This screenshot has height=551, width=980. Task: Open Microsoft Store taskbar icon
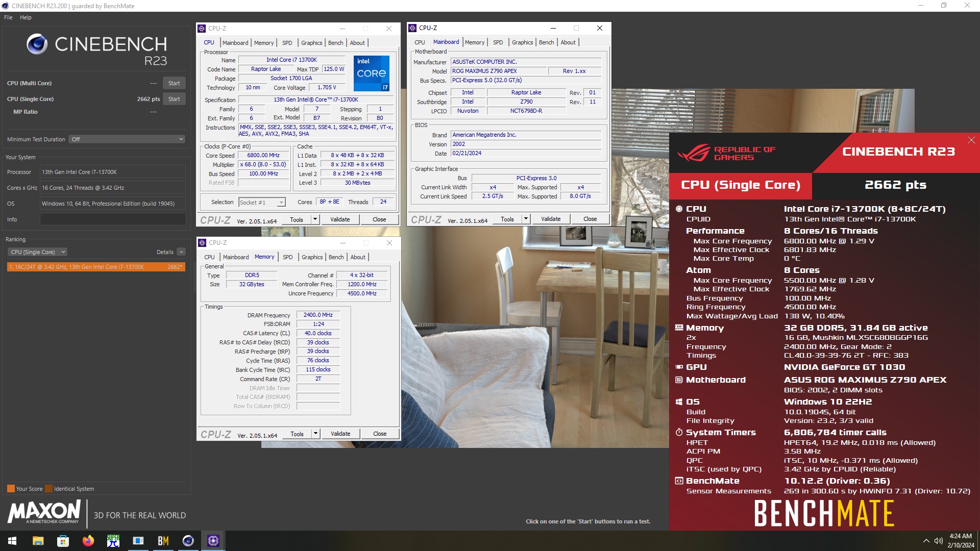[x=63, y=541]
